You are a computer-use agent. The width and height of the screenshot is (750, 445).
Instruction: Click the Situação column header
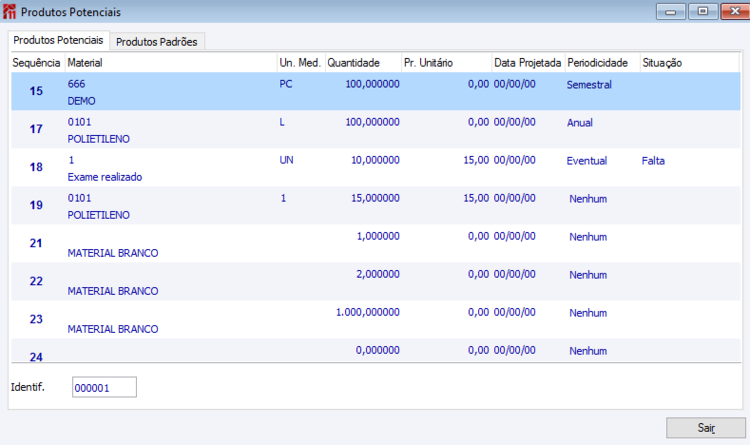tap(689, 63)
